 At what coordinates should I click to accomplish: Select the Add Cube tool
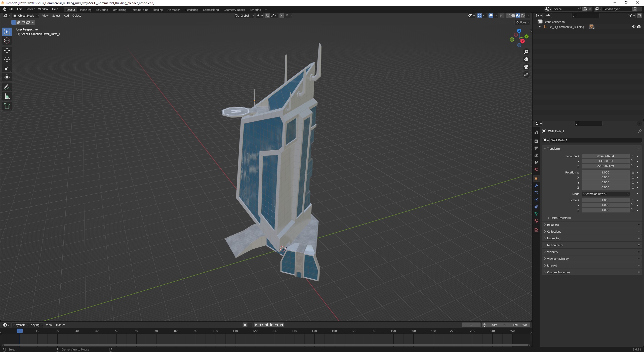coord(7,106)
